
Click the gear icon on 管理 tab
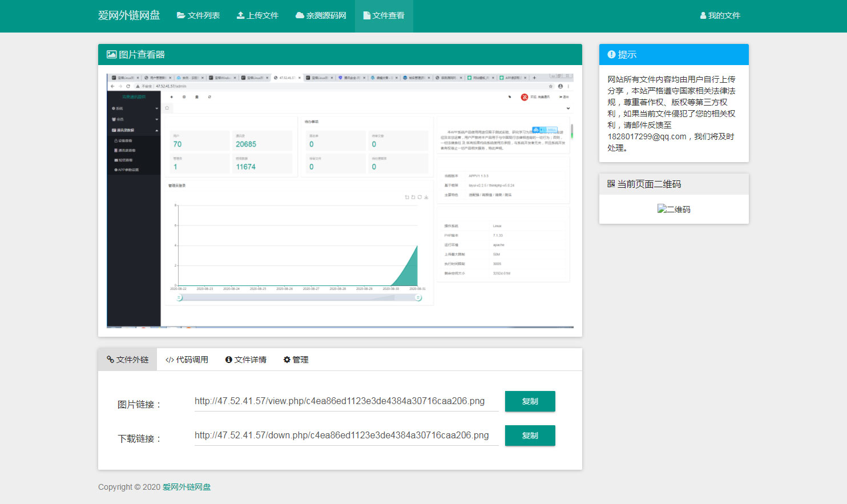(x=286, y=360)
